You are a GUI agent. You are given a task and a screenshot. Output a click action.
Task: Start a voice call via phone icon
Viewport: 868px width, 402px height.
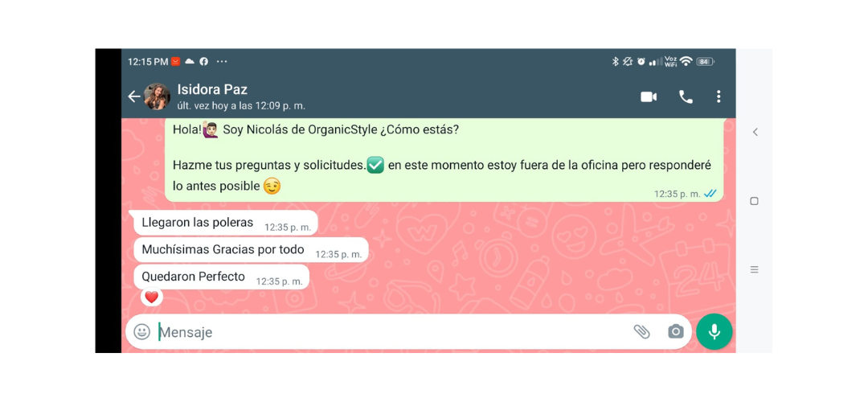[686, 97]
